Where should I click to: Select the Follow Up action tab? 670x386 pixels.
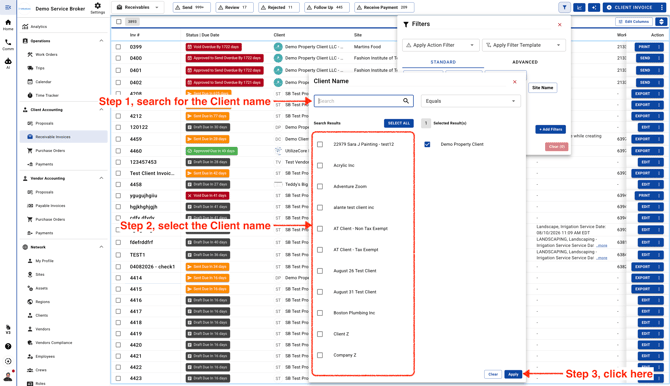click(327, 7)
